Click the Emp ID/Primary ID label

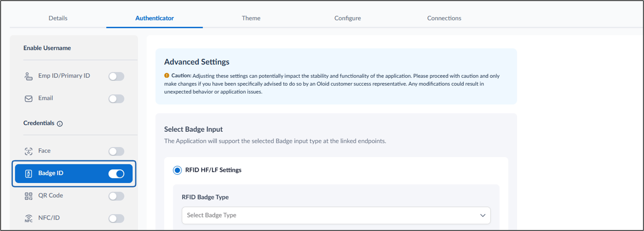pyautogui.click(x=64, y=76)
